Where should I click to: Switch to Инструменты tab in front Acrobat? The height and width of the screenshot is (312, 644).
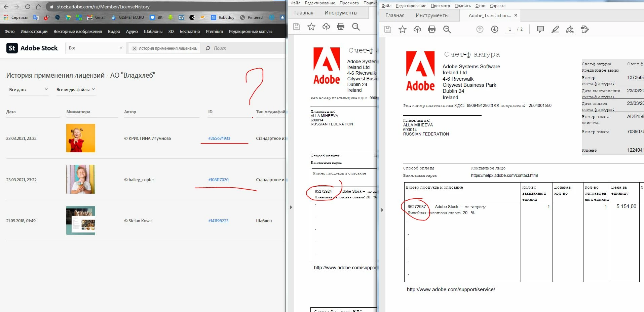432,15
